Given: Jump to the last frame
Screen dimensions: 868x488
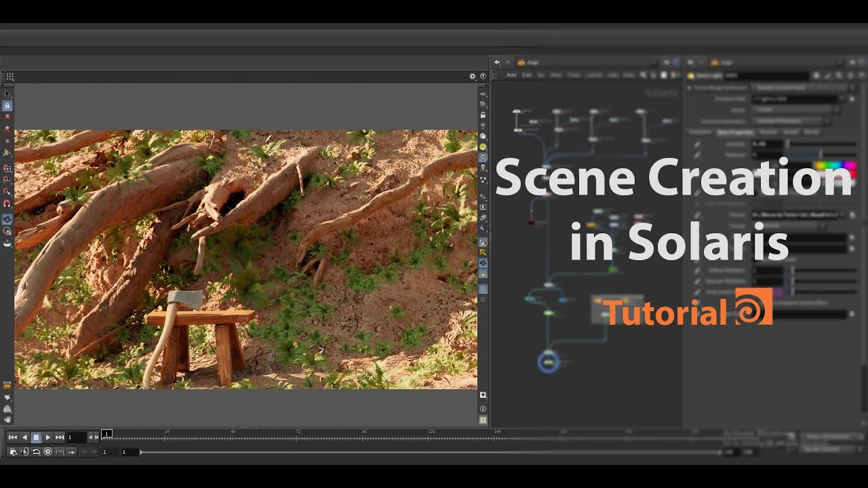Looking at the screenshot, I should [x=60, y=438].
